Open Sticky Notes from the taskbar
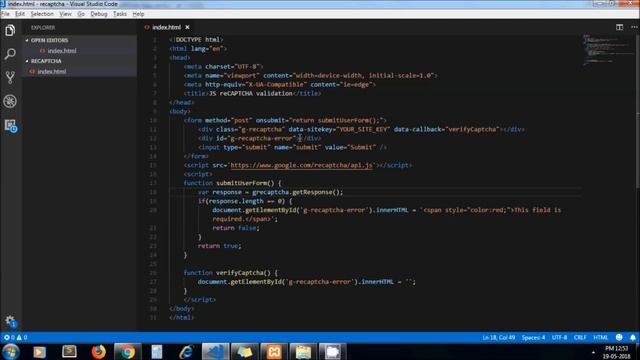This screenshot has height=360, width=640. click(244, 352)
